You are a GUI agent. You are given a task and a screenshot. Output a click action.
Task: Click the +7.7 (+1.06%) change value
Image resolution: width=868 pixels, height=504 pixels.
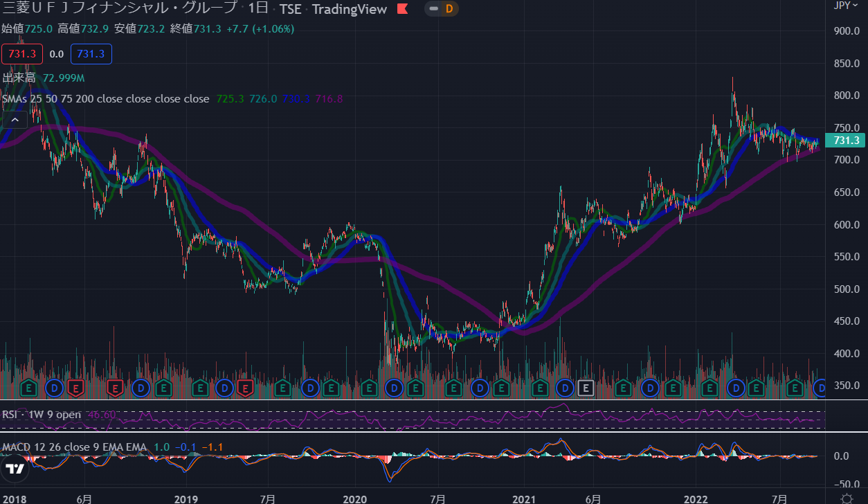point(260,28)
